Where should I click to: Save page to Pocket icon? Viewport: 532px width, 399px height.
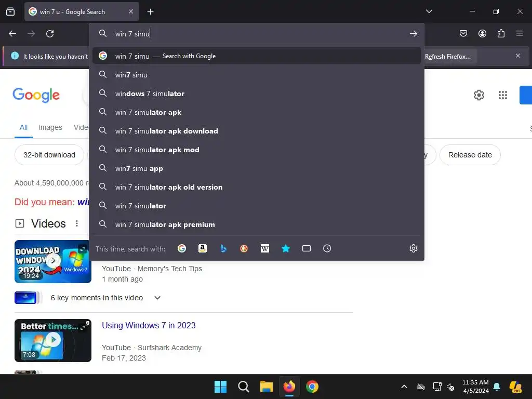[x=463, y=33]
